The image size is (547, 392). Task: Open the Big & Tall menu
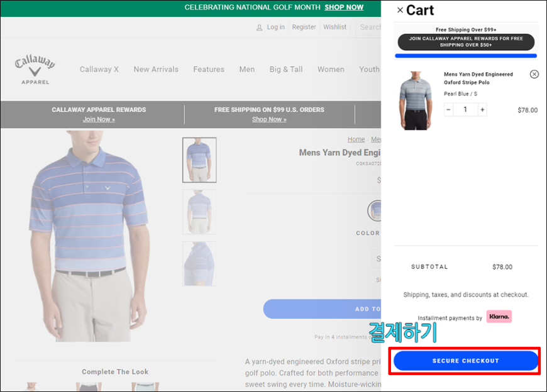pos(285,69)
